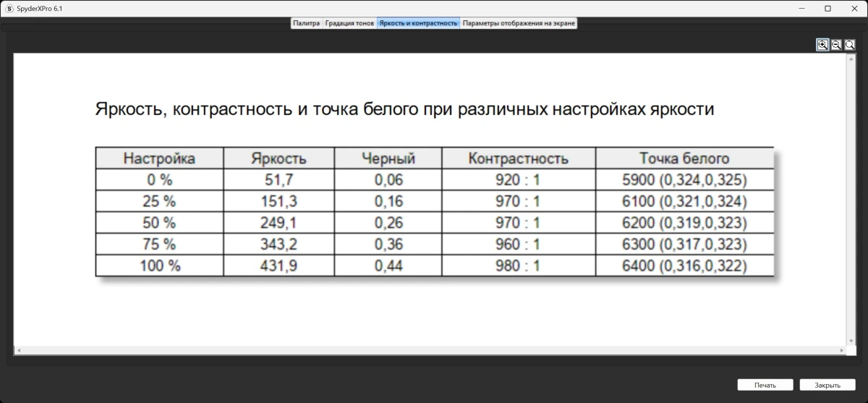Click contrast value 960 : 1
This screenshot has width=868, height=403.
pyautogui.click(x=519, y=245)
